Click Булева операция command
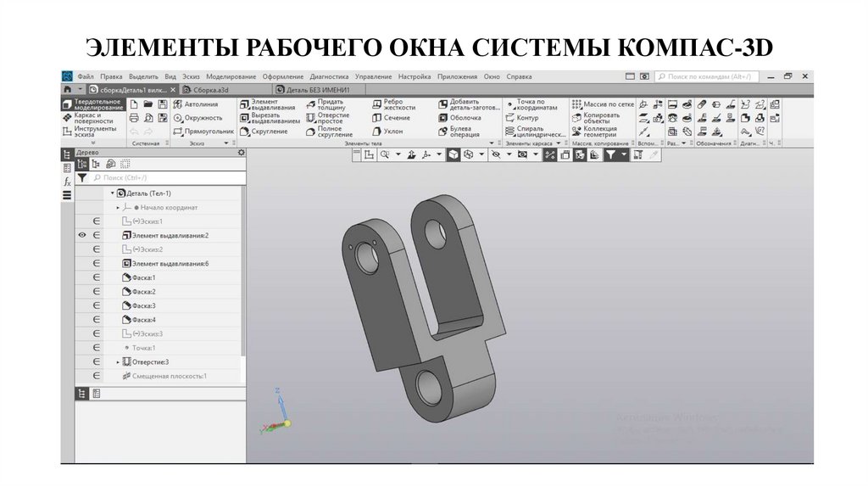This screenshot has height=487, width=868. tap(459, 132)
